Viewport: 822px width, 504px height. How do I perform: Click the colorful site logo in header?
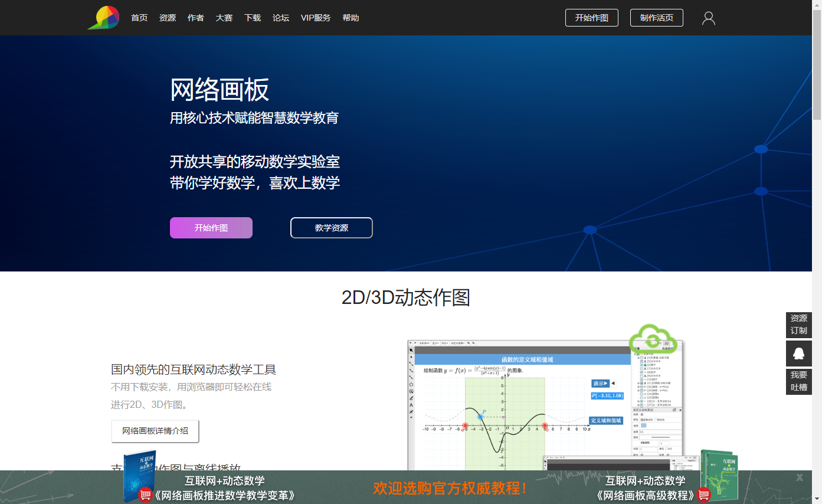[x=104, y=18]
